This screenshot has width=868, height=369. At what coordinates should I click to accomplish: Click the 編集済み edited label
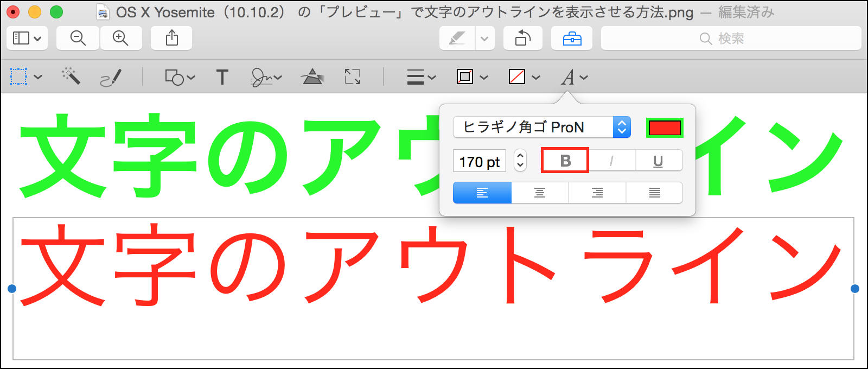[x=746, y=12]
